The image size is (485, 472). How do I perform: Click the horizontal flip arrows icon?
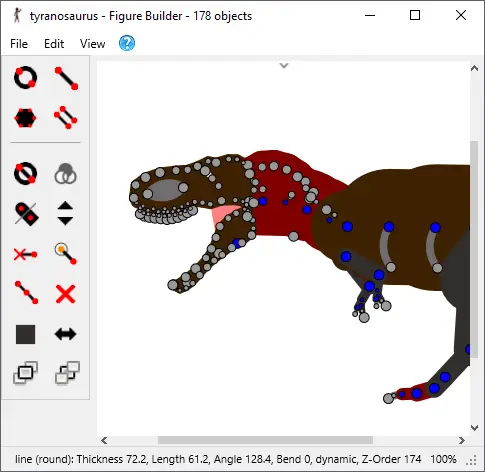tap(65, 334)
